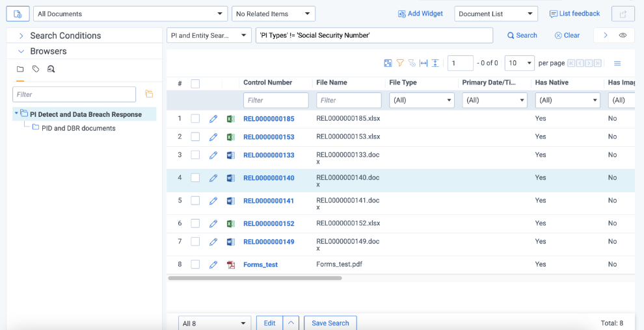This screenshot has width=644, height=330.
Task: Click the fit column width icon
Action: coord(423,63)
